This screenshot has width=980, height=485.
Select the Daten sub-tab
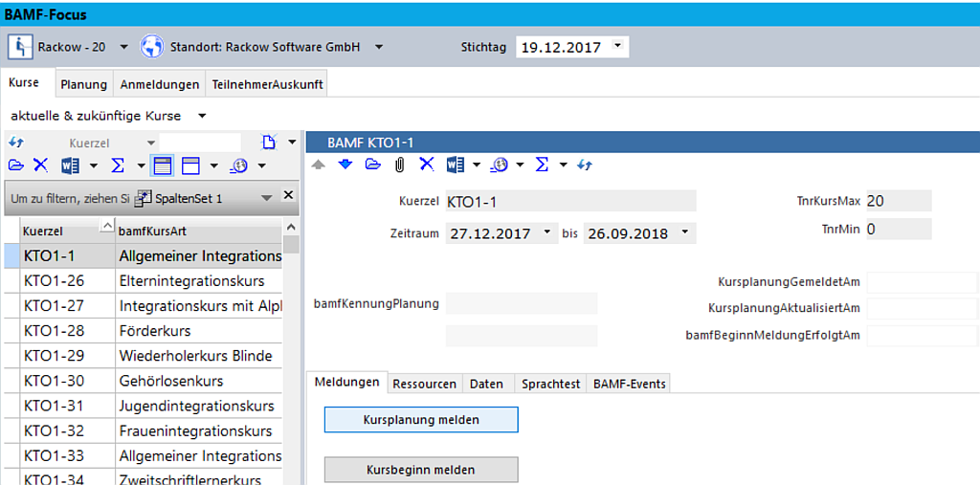[x=486, y=384]
